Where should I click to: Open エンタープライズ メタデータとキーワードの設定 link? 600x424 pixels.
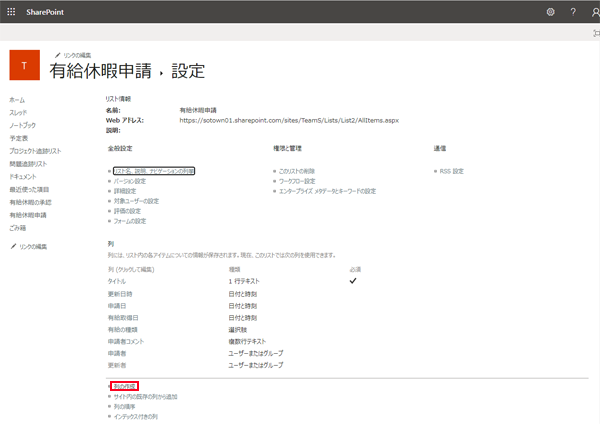pos(327,191)
